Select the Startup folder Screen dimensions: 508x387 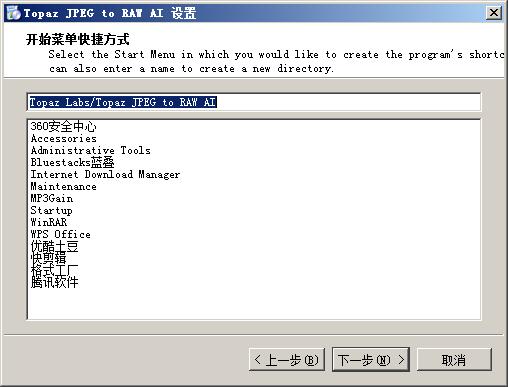tap(51, 210)
